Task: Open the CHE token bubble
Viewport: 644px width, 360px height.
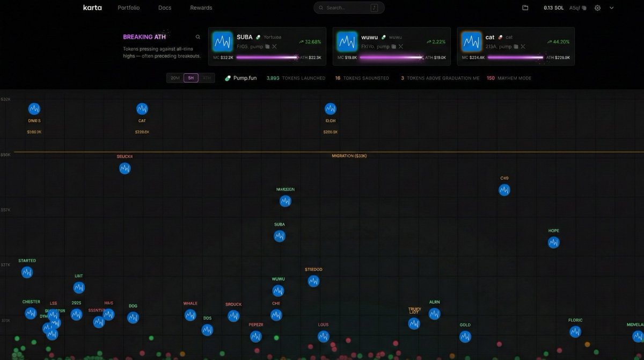Action: (x=276, y=315)
